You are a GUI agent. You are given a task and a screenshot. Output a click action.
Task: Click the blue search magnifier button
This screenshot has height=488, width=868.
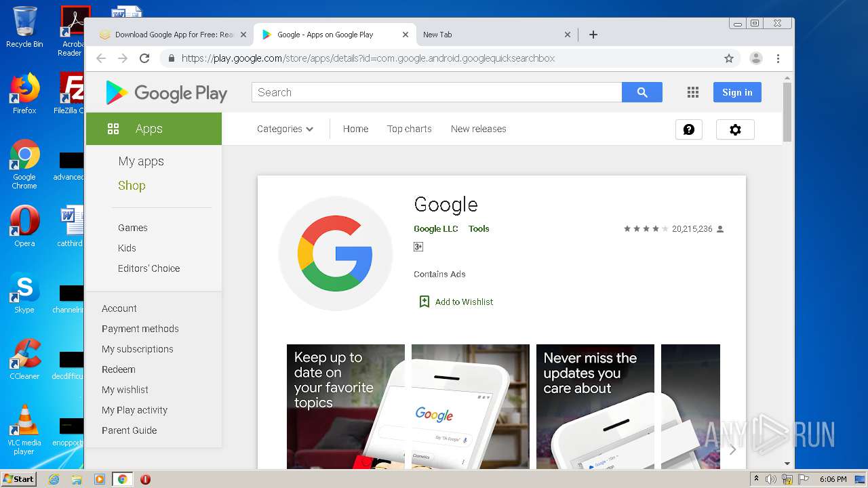click(x=642, y=92)
